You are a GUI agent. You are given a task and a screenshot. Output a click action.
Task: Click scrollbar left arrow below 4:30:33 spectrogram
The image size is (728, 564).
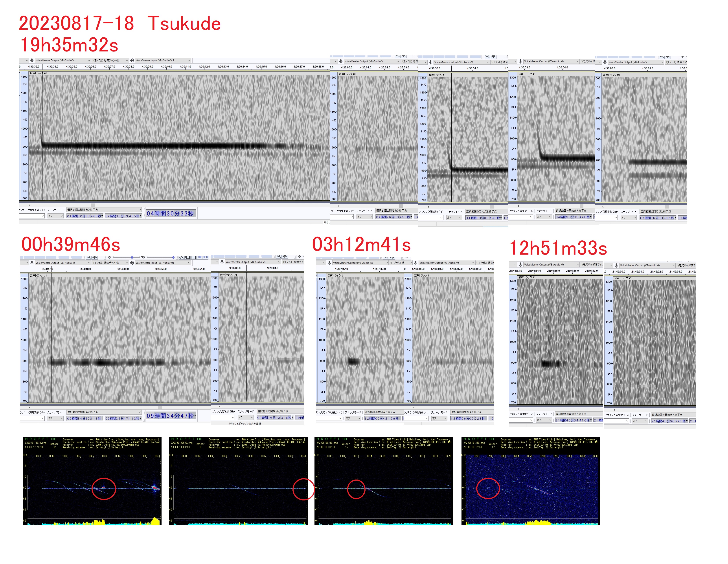(x=30, y=205)
